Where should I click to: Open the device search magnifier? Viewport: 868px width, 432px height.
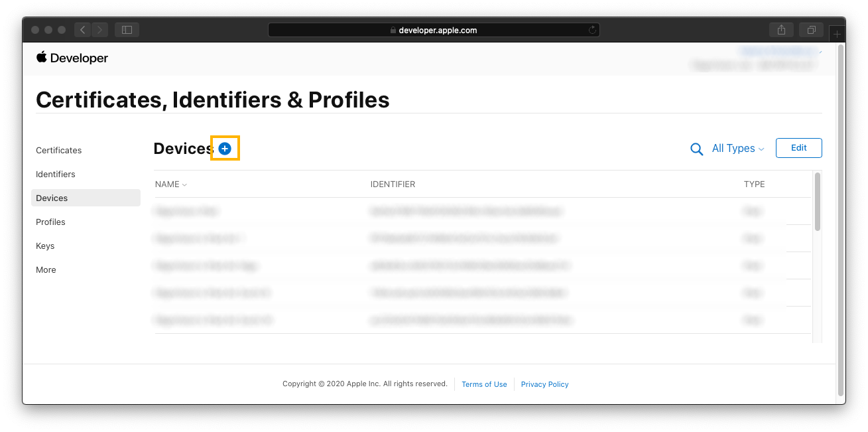696,149
